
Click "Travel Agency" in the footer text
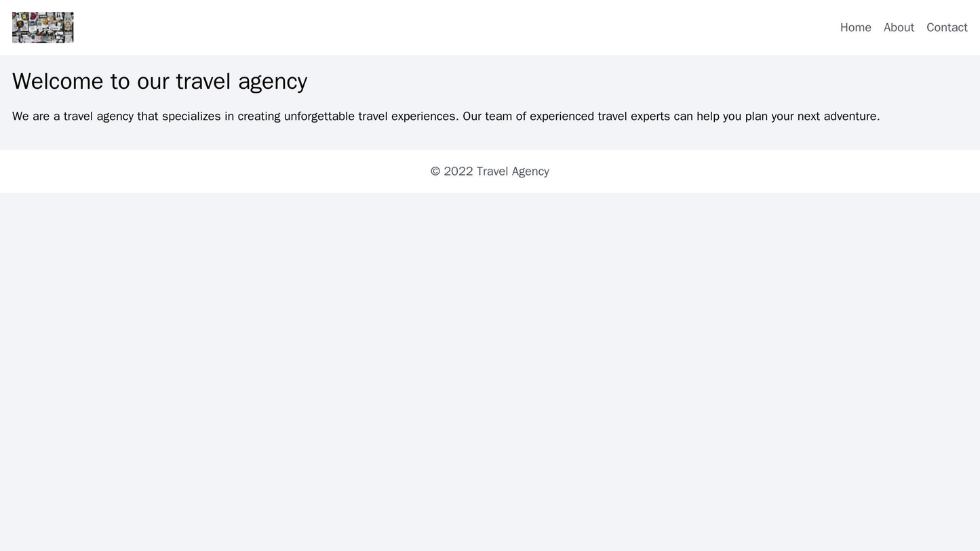(x=513, y=171)
